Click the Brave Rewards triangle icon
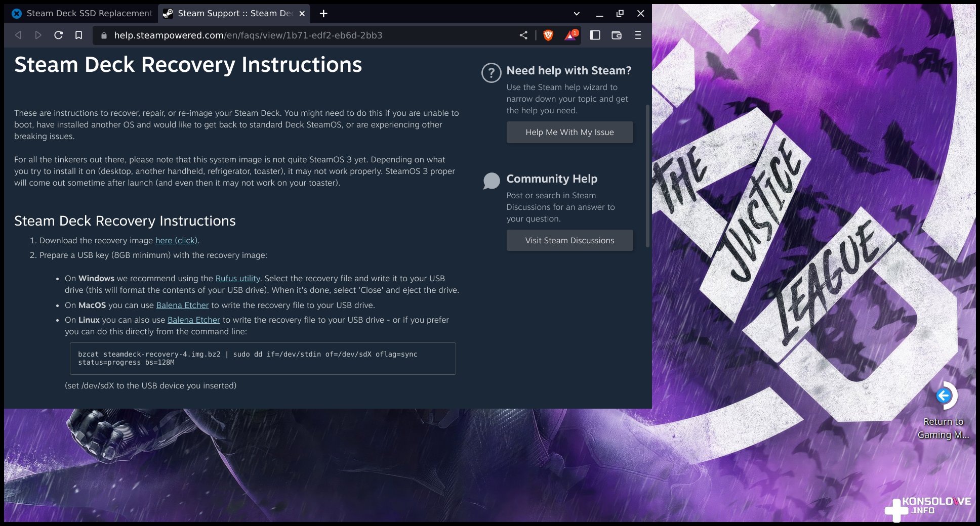Screen dimensions: 980x526 tap(570, 35)
